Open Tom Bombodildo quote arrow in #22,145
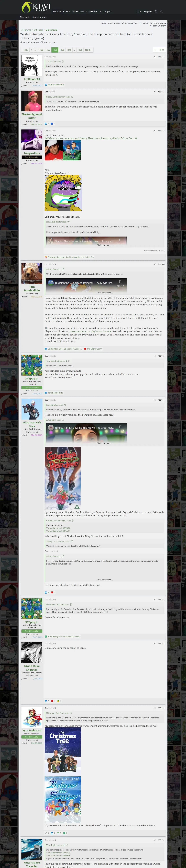The image size is (186, 868). (x=69, y=361)
